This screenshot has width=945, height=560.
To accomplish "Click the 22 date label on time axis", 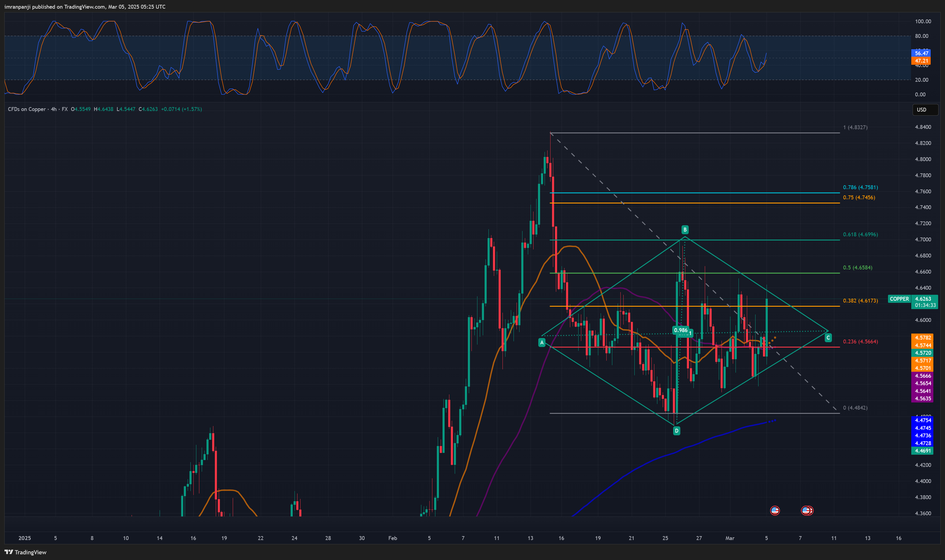I will pos(260,538).
